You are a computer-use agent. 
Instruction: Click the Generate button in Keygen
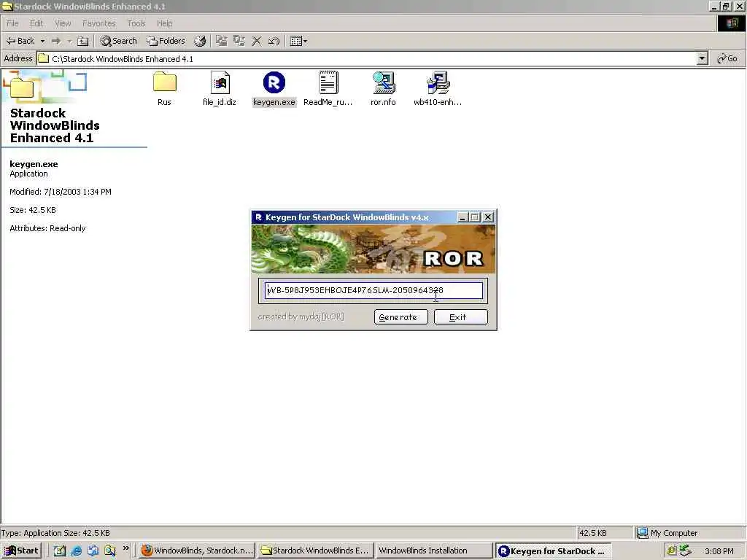tap(400, 317)
